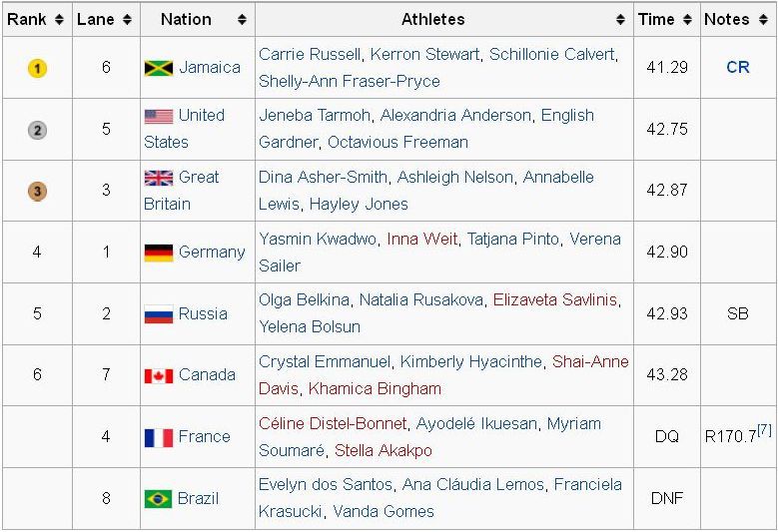Sort table by Time column arrows
Viewport: 778px width, 532px height.
686,20
